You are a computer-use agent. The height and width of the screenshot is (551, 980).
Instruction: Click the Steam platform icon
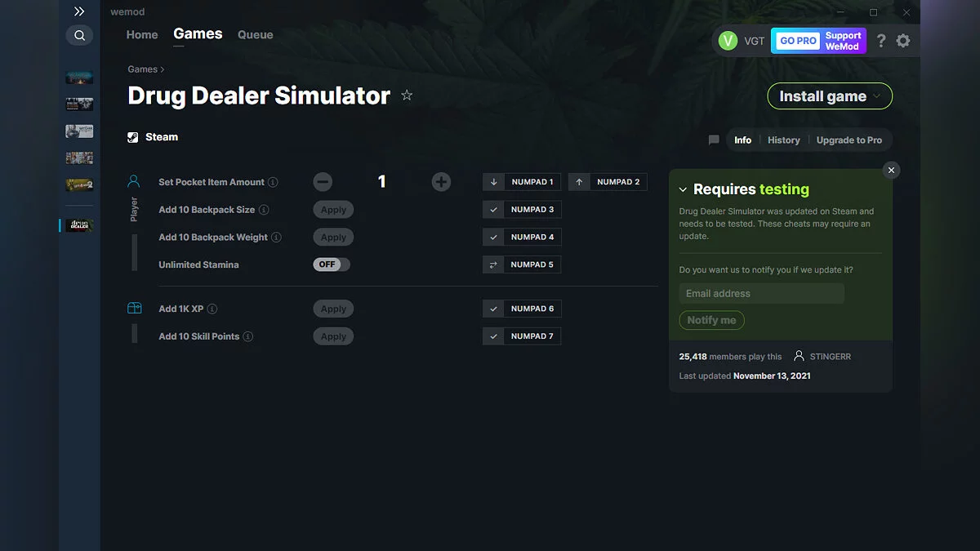(x=133, y=137)
